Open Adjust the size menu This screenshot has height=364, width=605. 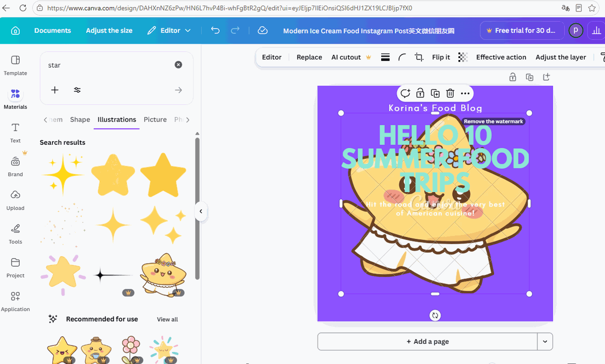coord(109,30)
